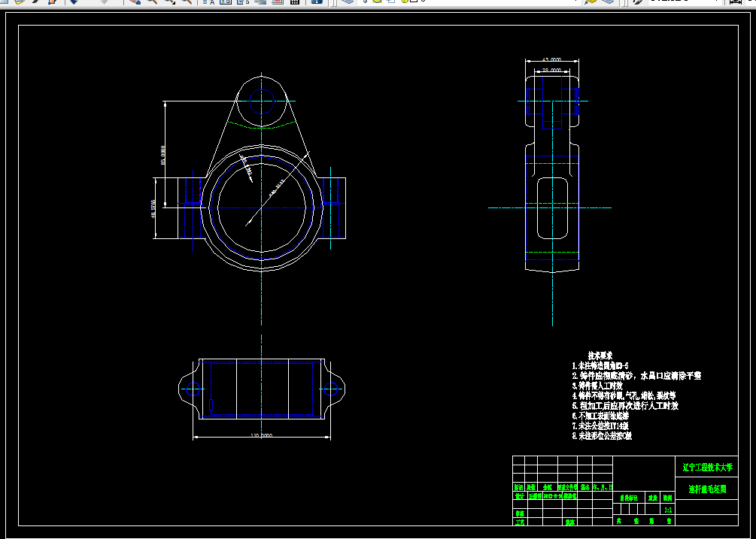Screen dimensions: 756x539
Task: Select requirement line starting with '6.'
Action: point(600,416)
